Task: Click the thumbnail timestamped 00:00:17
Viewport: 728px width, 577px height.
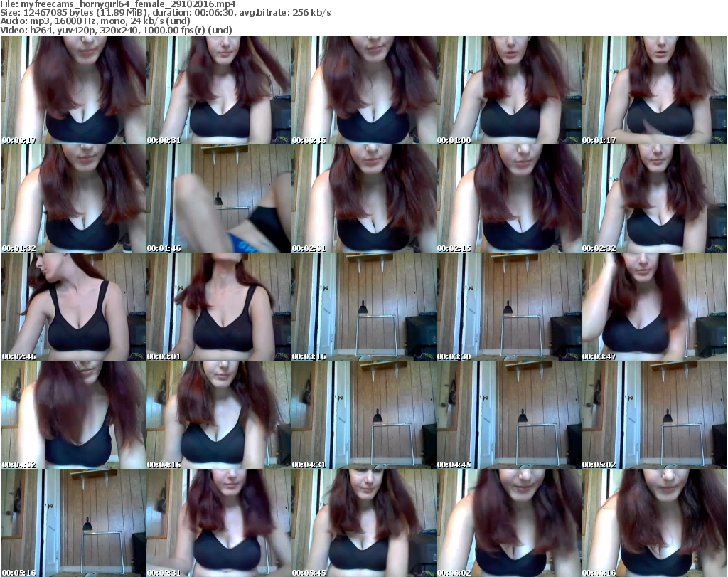Action: [73, 90]
